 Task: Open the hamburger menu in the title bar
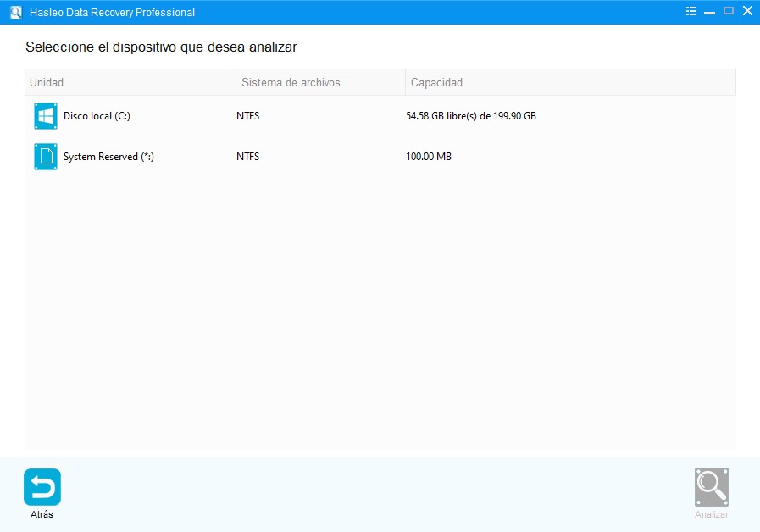[691, 11]
